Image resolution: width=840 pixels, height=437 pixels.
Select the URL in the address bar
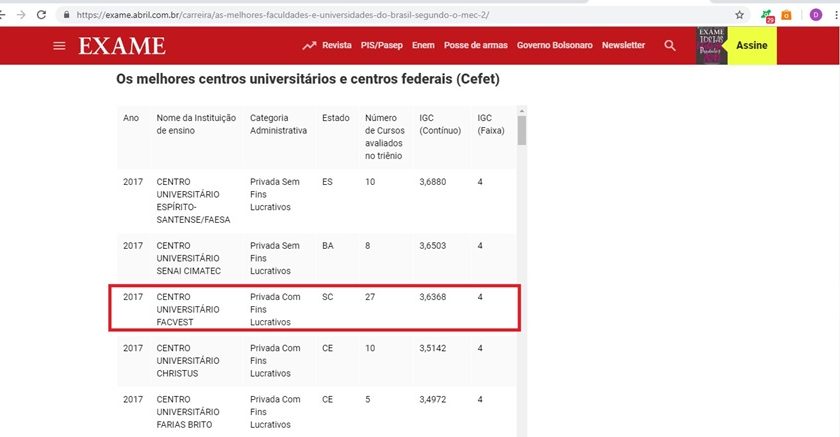pos(282,15)
